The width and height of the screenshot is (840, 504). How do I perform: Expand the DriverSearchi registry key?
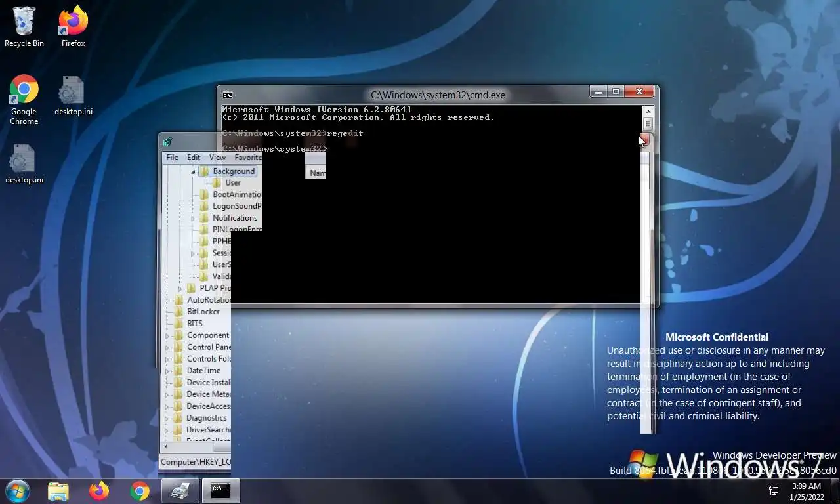coord(167,430)
